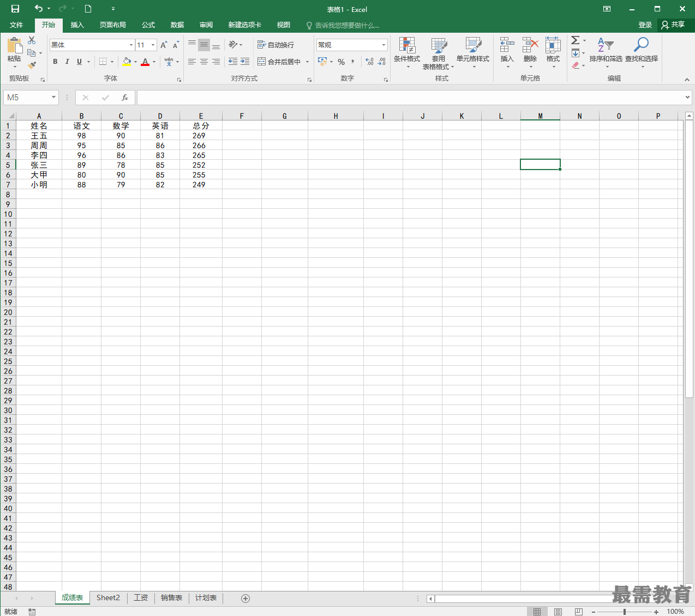Open the font name 黑体 dropdown
695x616 pixels.
(131, 45)
